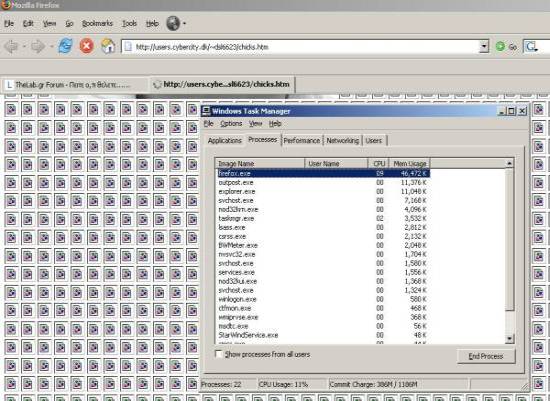Sort by CPU column header
The image size is (550, 401).
point(379,163)
